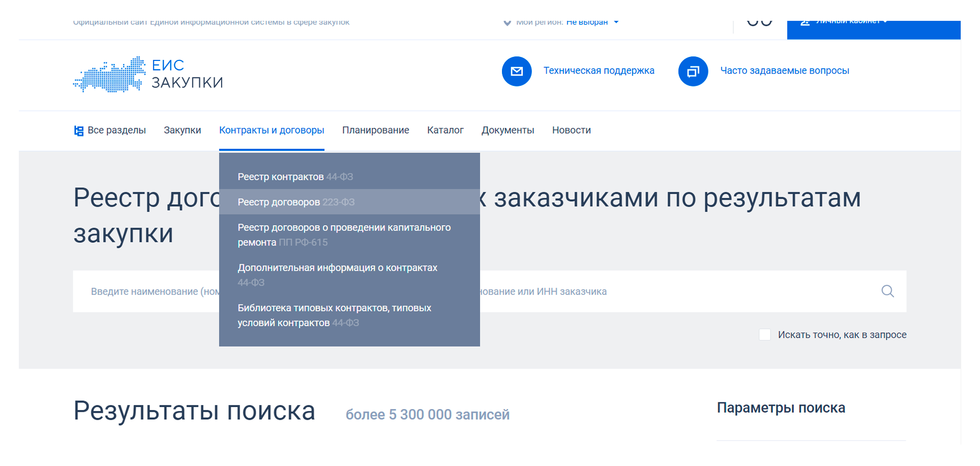Click the magnifier search icon

click(x=887, y=291)
